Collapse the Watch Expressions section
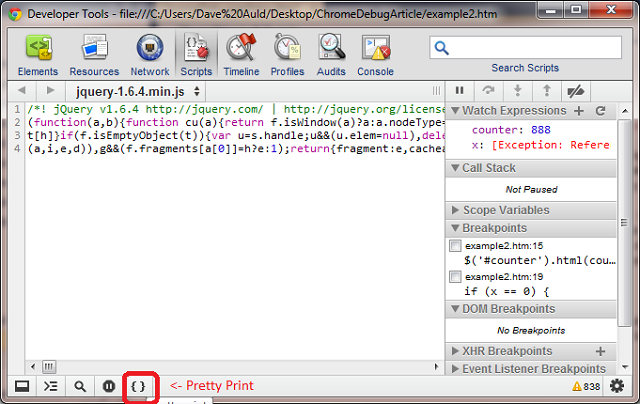The width and height of the screenshot is (640, 404). coord(455,111)
